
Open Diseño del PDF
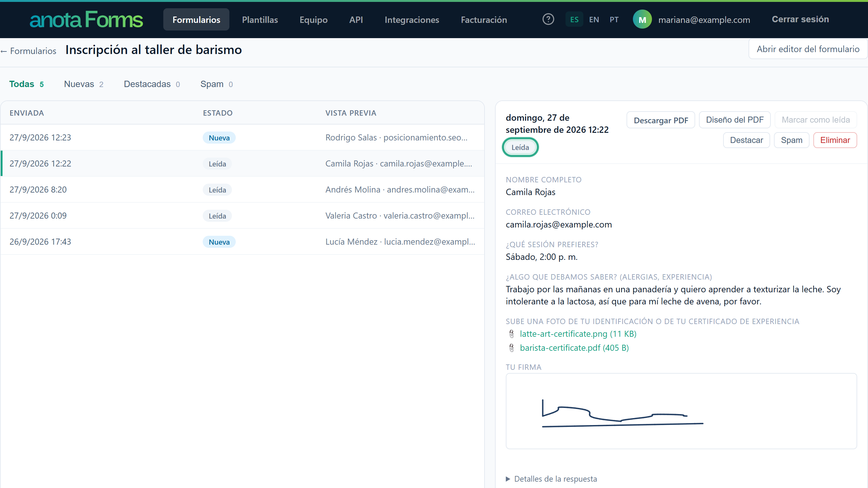[735, 120]
